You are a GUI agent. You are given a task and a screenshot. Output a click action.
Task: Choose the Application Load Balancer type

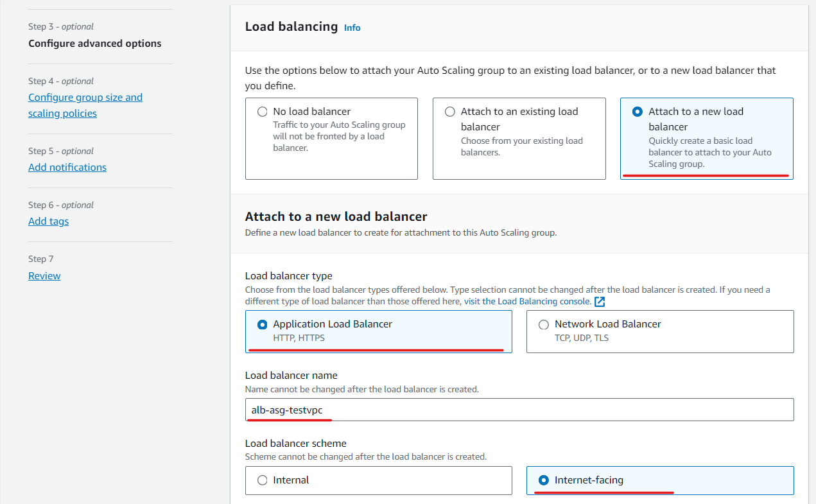262,324
